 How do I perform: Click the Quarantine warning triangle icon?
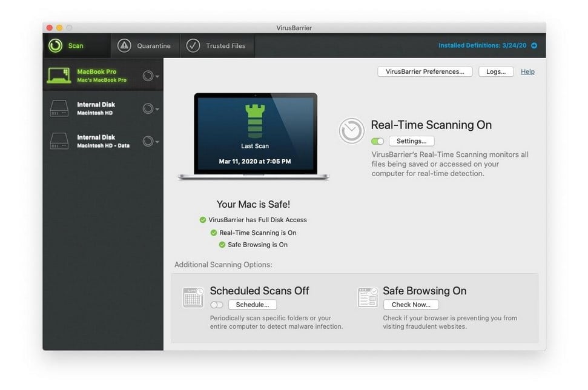(x=124, y=46)
